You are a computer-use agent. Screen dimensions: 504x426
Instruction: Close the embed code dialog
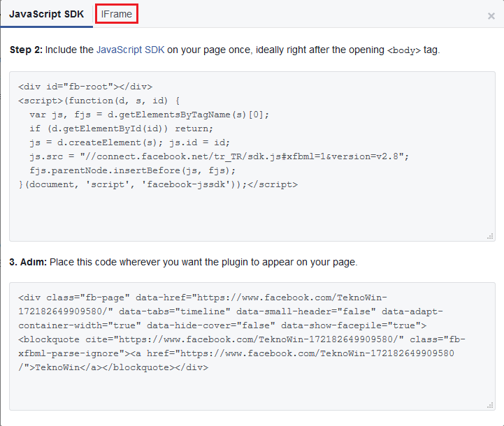tap(491, 16)
